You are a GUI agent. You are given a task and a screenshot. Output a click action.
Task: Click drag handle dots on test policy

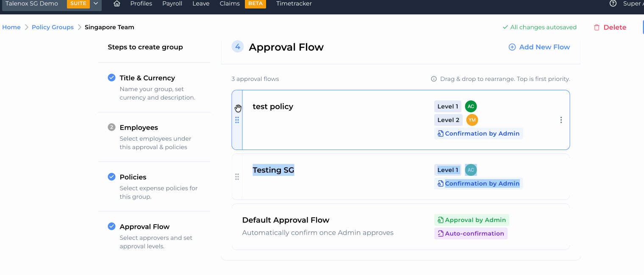(x=237, y=120)
